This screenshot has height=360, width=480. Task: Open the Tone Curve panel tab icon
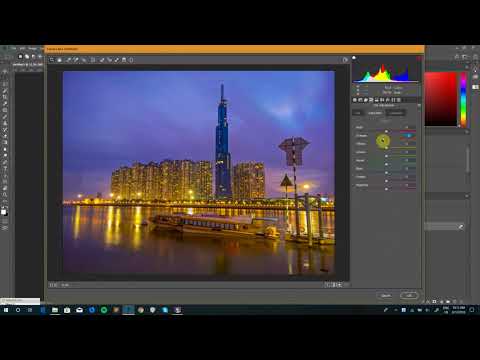point(360,100)
